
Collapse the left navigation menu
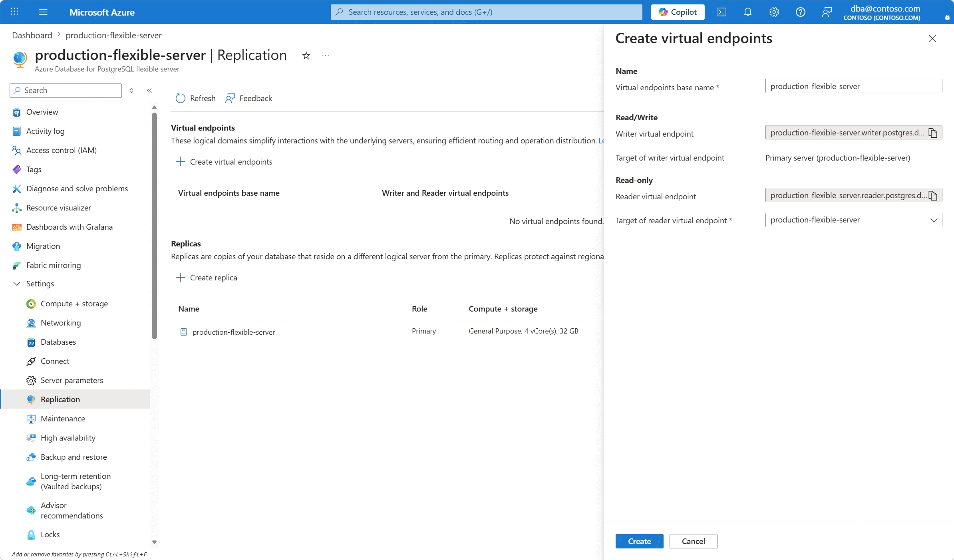coord(149,91)
